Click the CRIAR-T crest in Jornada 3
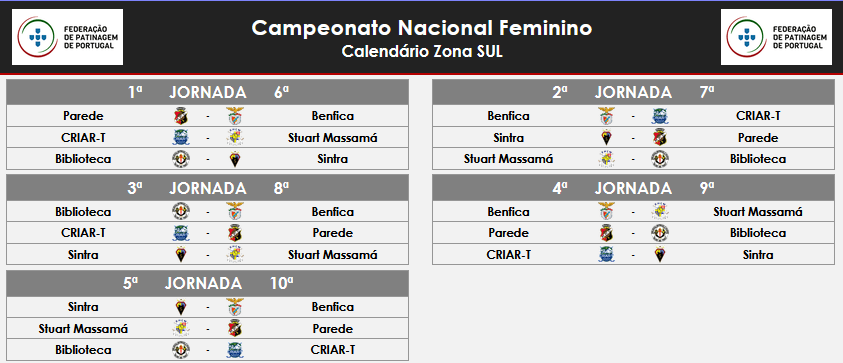This screenshot has width=843, height=363. click(x=181, y=233)
